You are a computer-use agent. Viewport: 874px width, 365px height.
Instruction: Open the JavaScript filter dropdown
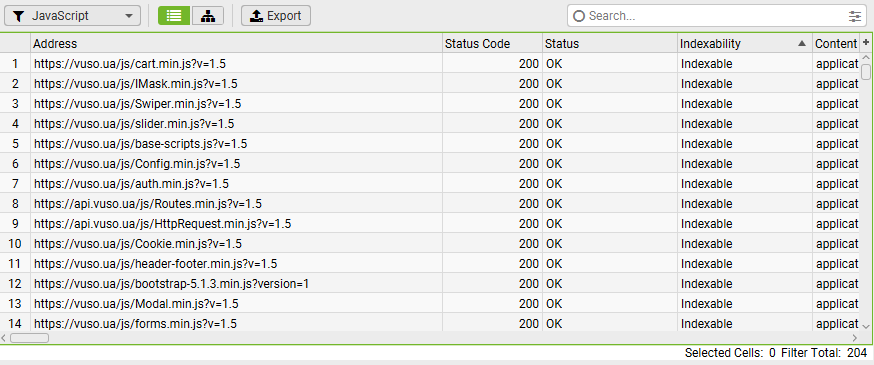pos(72,16)
